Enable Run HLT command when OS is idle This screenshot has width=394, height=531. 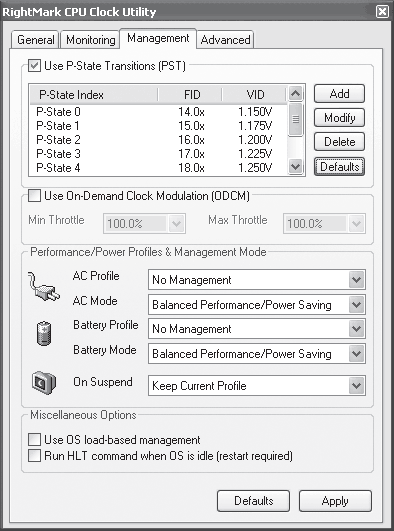34,455
